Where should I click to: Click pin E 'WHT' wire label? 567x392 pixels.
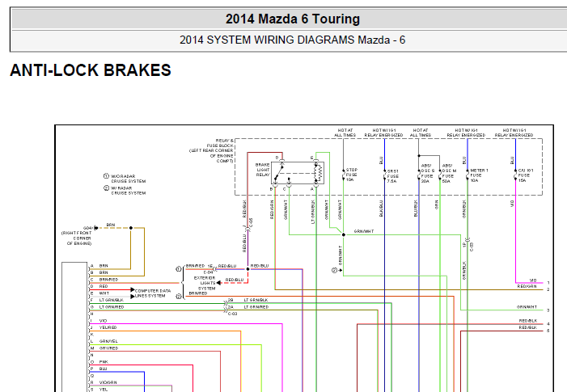click(x=104, y=293)
